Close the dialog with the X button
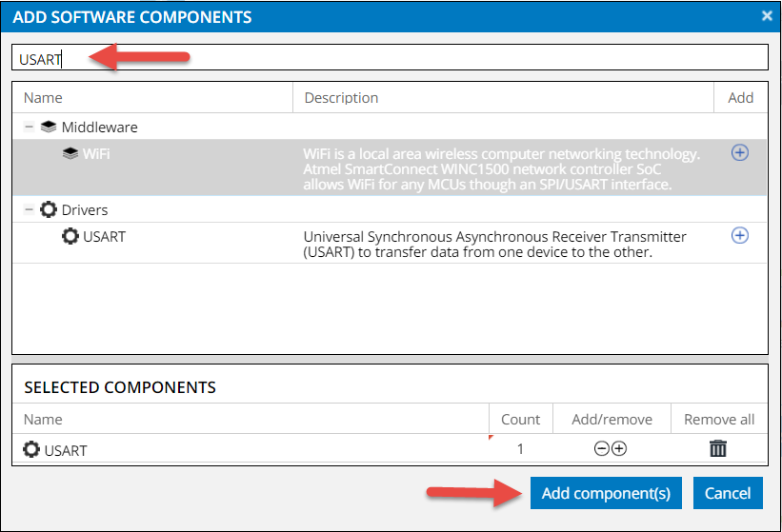 767,16
